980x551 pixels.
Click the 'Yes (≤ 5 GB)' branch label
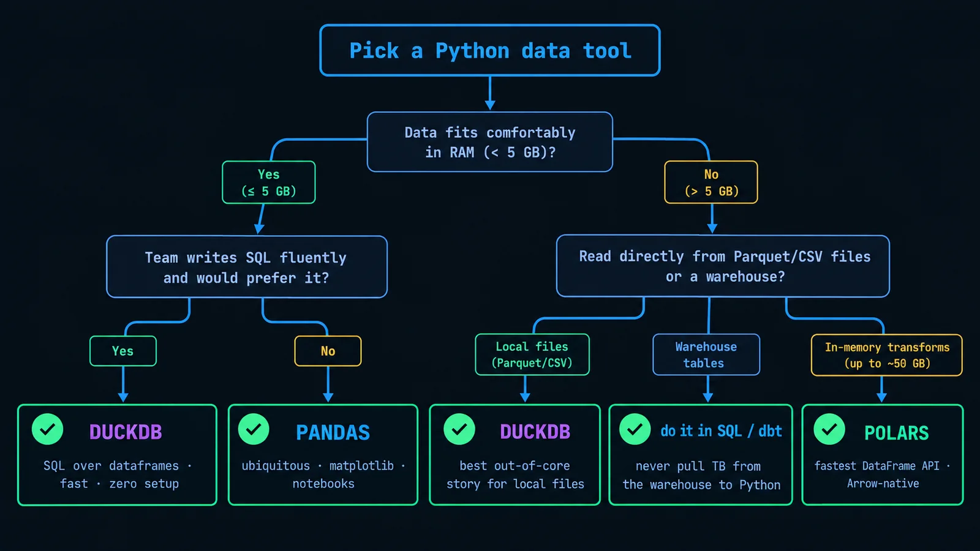tap(269, 182)
